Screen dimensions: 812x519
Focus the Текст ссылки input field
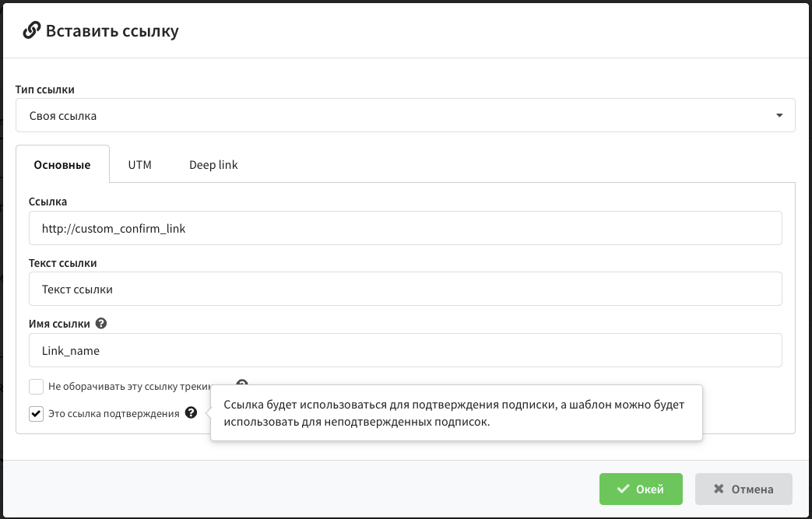click(405, 289)
